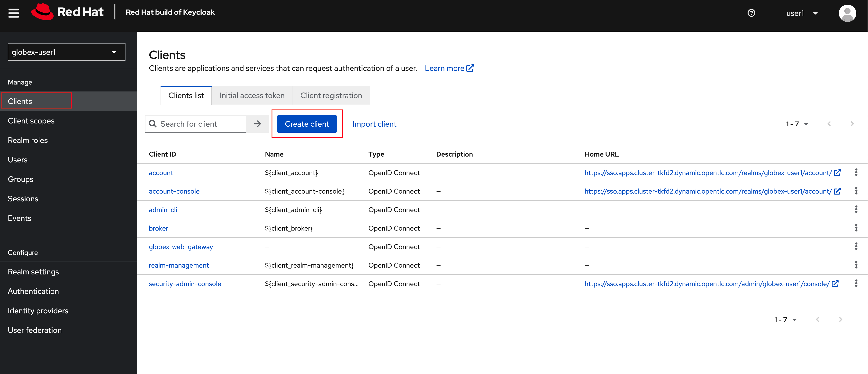
Task: Click the external link icon for security-admin-console
Action: point(836,283)
